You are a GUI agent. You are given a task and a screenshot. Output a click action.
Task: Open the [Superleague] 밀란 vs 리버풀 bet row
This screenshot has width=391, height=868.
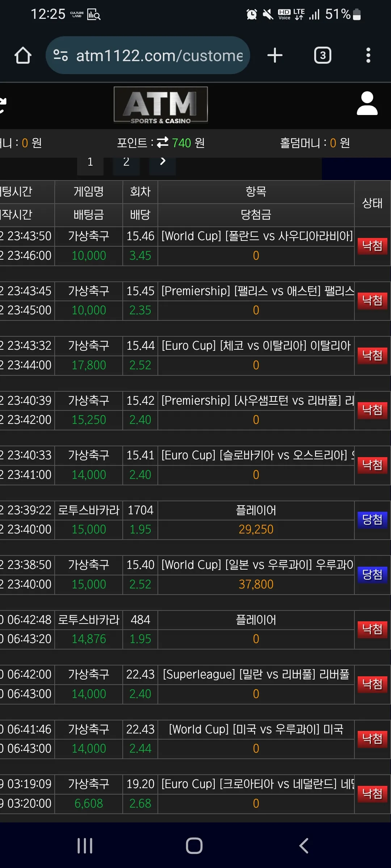[195, 684]
